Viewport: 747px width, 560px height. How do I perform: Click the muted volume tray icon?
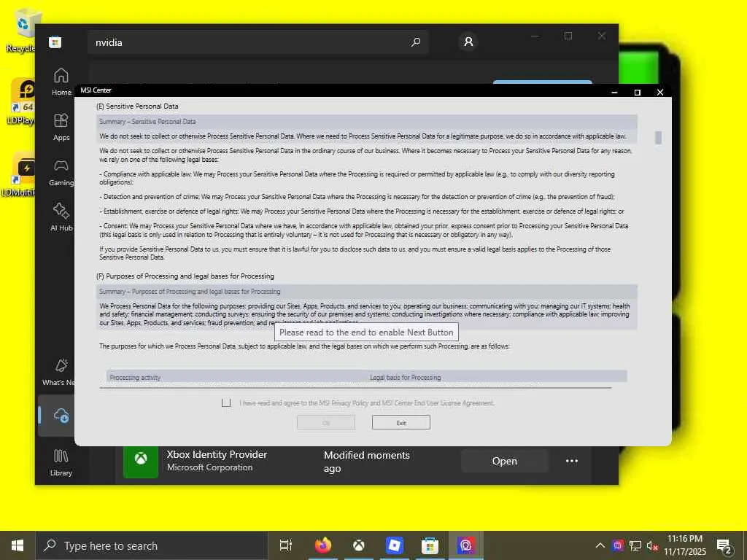click(x=652, y=545)
